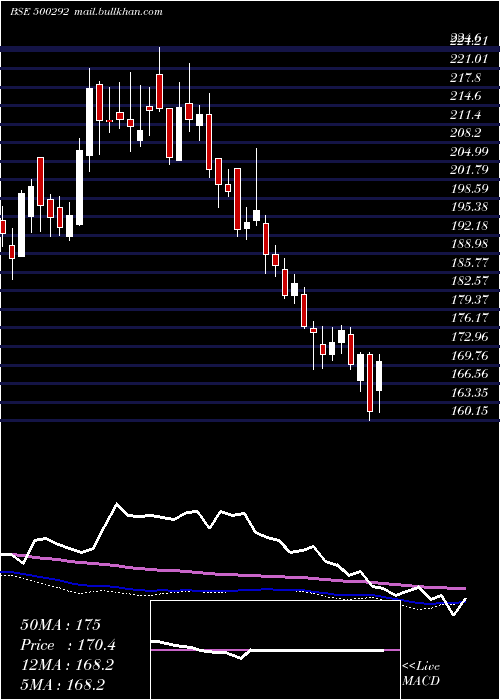
Task: Click the <<Live MACD label
Action: 421,674
